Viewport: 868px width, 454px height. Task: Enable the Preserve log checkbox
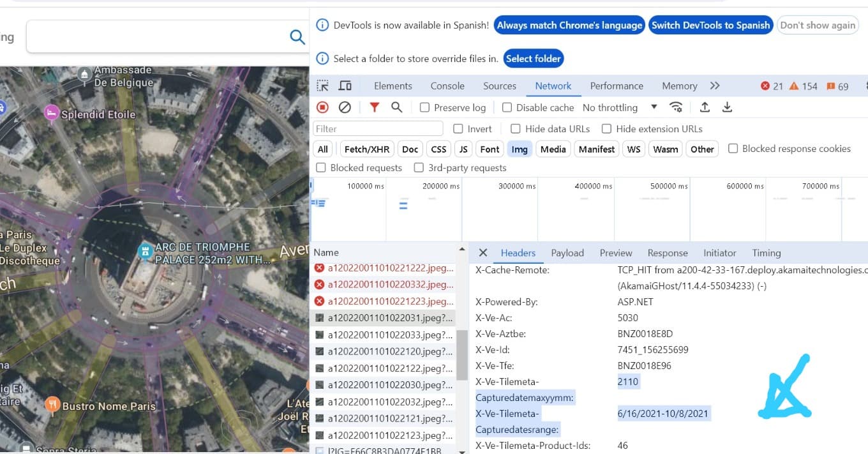coord(424,108)
